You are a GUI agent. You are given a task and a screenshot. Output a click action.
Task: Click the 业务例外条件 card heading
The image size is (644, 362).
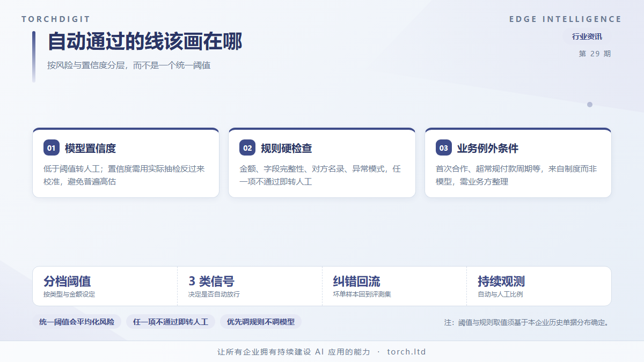(487, 149)
